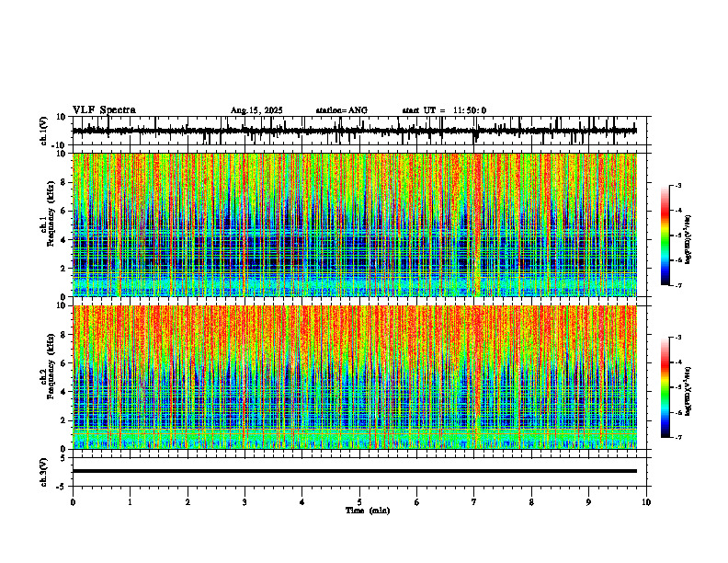728x563 pixels.
Task: Click the "ch.3(V)" axis label
Action: coord(43,472)
